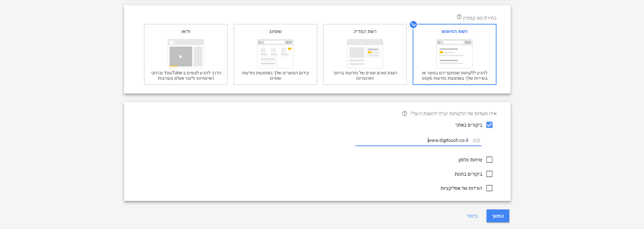644x229 pixels.
Task: Tick the הורדות של אפליקציות checkbox
Action: coord(489,188)
